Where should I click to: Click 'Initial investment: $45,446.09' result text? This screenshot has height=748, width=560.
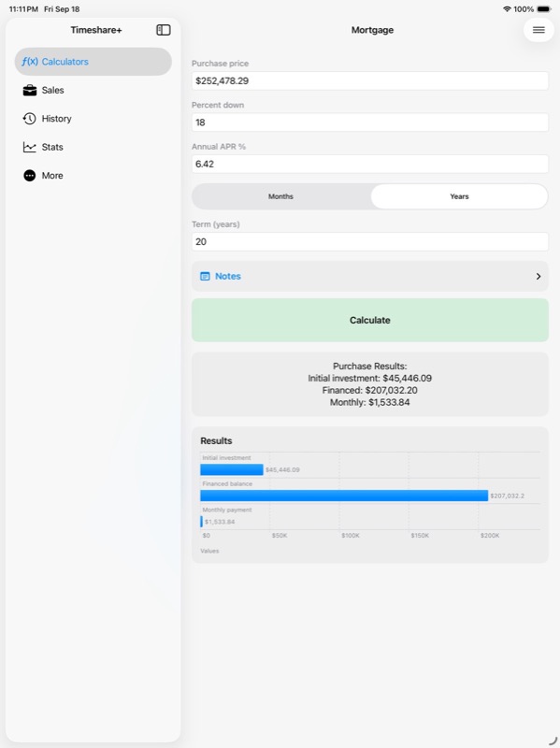pyautogui.click(x=369, y=379)
